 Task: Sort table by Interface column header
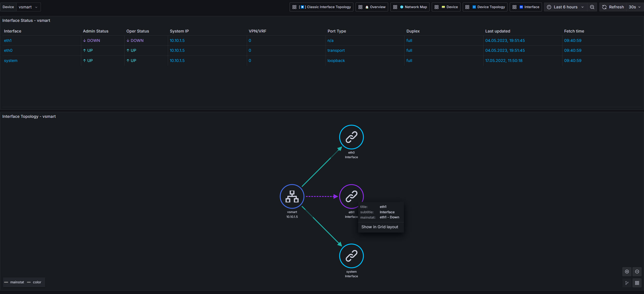pos(13,31)
